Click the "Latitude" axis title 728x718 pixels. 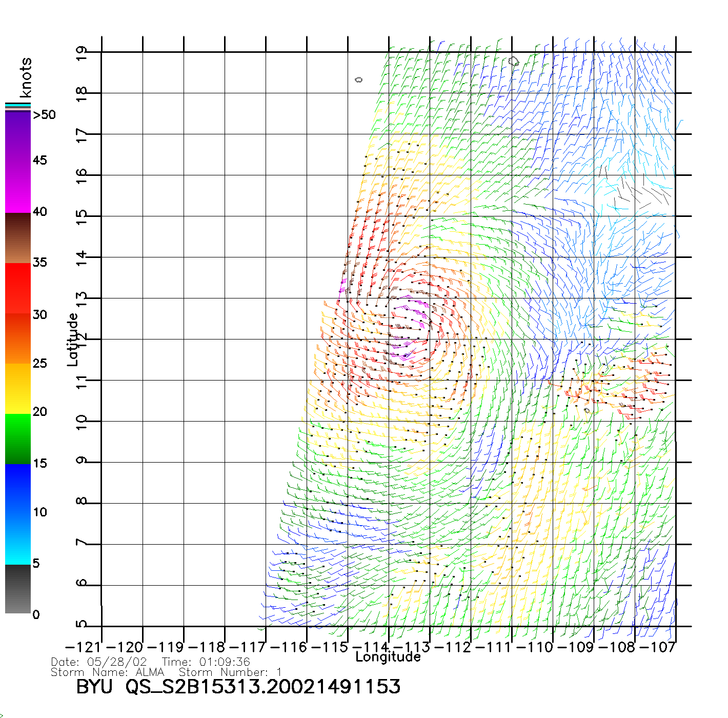click(73, 340)
